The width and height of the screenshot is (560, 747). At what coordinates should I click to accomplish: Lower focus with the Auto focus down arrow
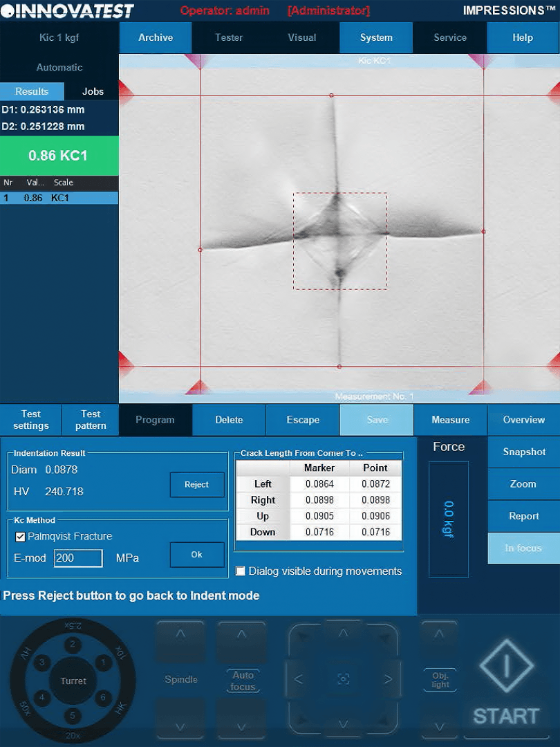(x=242, y=719)
